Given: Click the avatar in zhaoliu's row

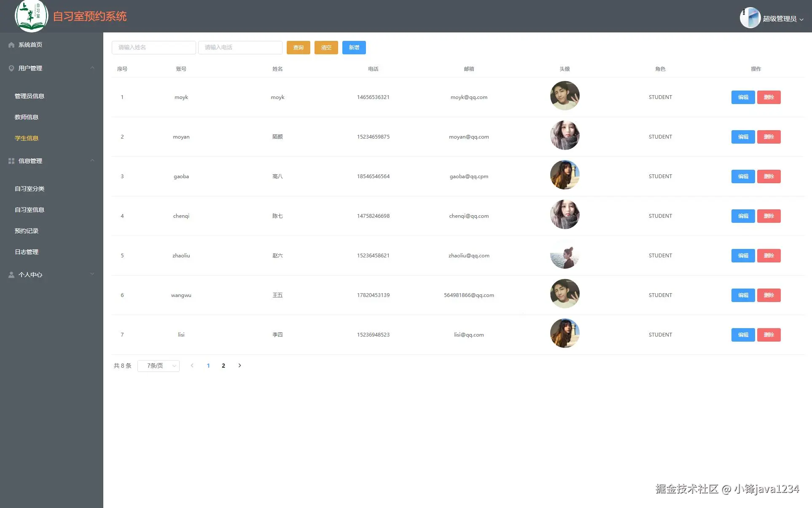Looking at the screenshot, I should pyautogui.click(x=565, y=254).
